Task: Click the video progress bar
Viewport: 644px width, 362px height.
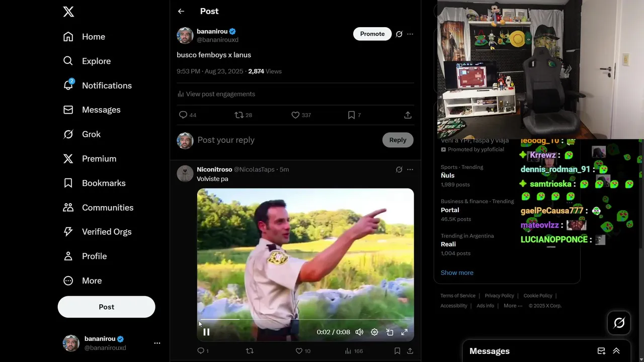Action: point(305,320)
